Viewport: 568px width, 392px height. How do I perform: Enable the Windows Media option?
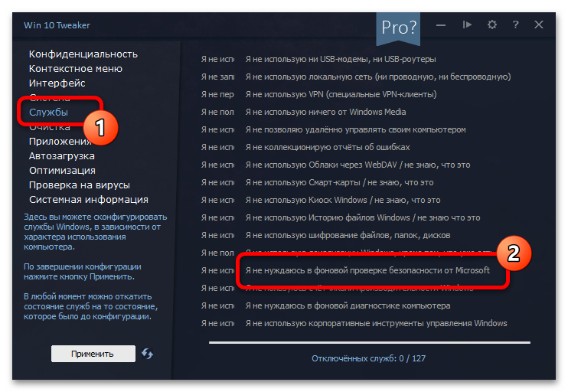click(x=325, y=112)
